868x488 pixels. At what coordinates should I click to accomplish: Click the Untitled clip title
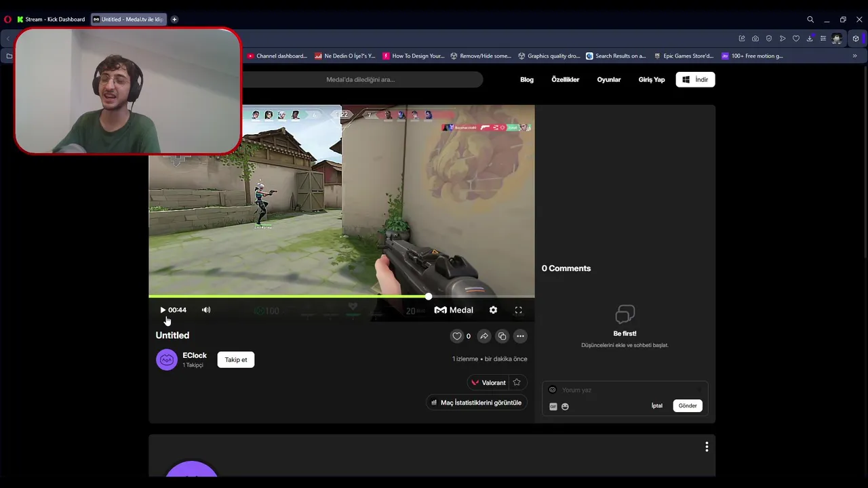(172, 335)
